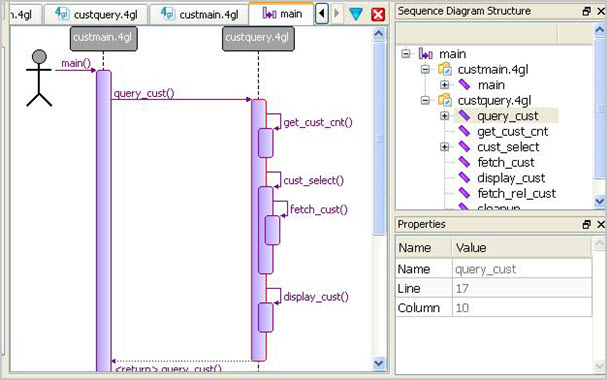Screen dimensions: 607x380
Task: Select query_cust in structure tree
Action: (x=508, y=116)
